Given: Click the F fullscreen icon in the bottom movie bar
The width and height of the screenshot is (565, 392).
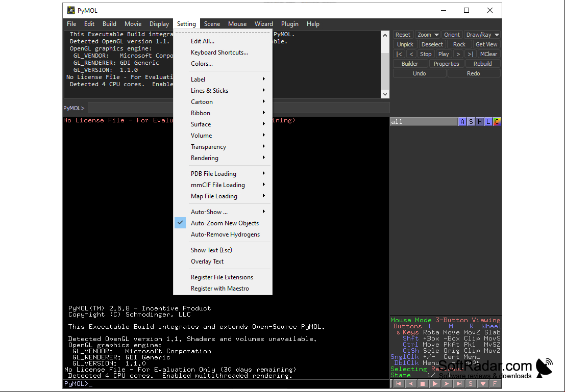Looking at the screenshot, I should pyautogui.click(x=495, y=384).
